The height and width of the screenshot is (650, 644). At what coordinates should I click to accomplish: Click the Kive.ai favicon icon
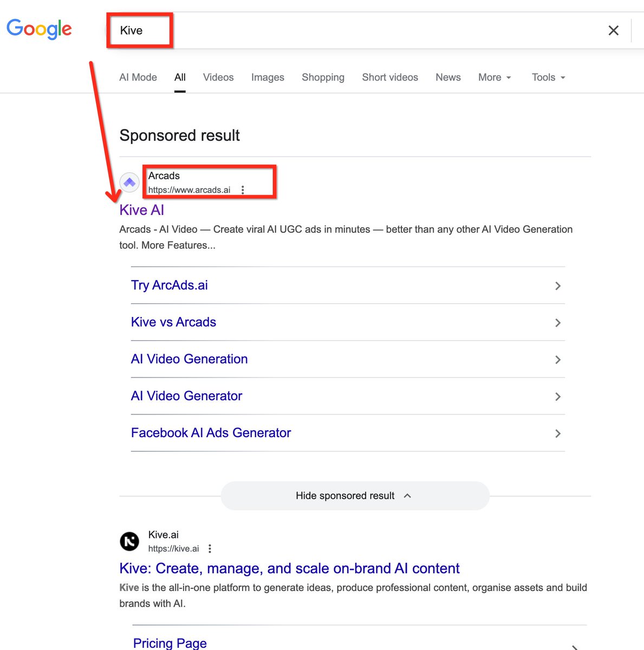(129, 541)
